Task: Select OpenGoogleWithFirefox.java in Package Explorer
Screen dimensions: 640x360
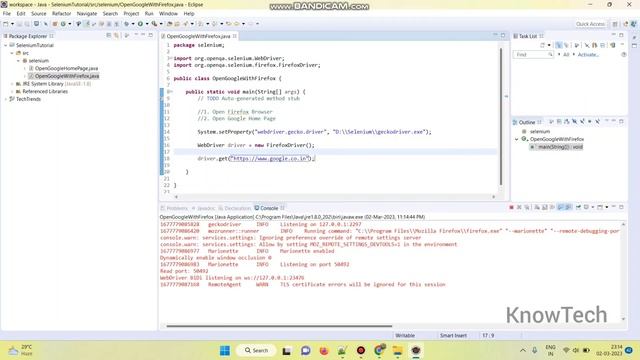Action: (x=67, y=76)
